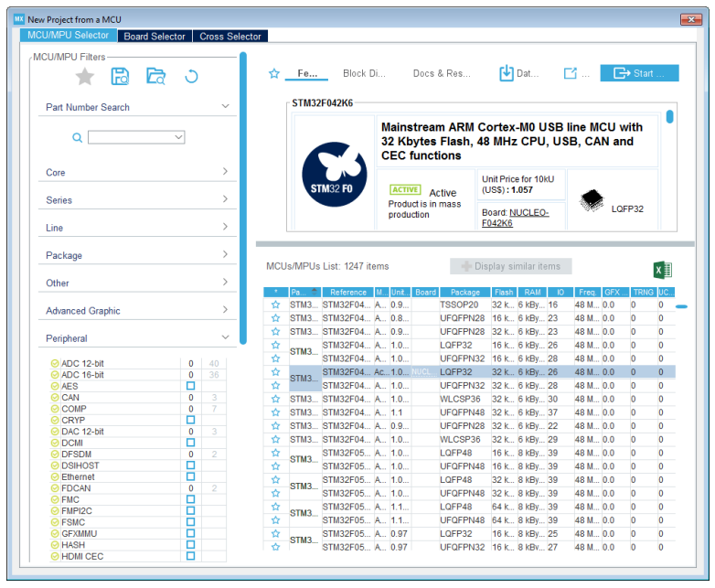This screenshot has height=588, width=715.
Task: Set COMP peripheral count field
Action: click(190, 409)
